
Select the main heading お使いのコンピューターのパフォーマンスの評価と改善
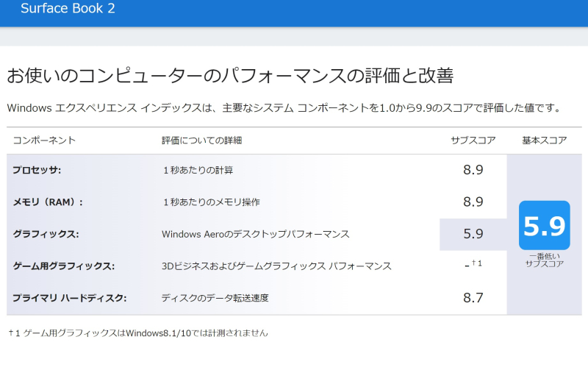[x=230, y=75]
